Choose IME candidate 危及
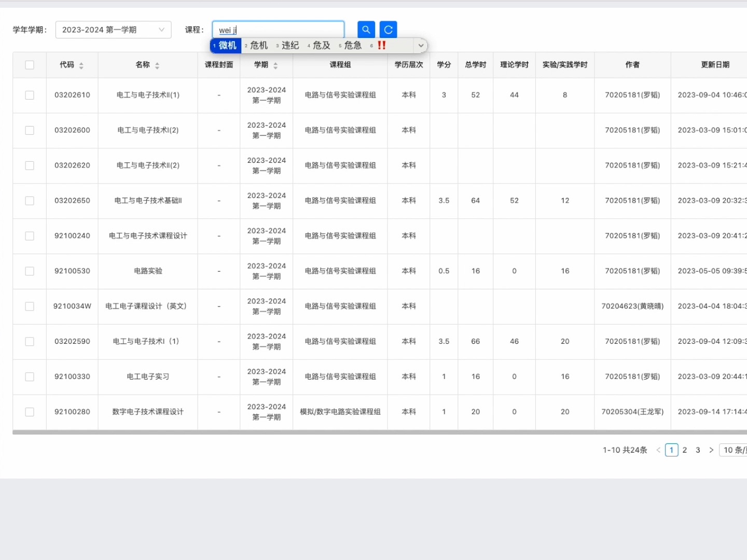 319,46
